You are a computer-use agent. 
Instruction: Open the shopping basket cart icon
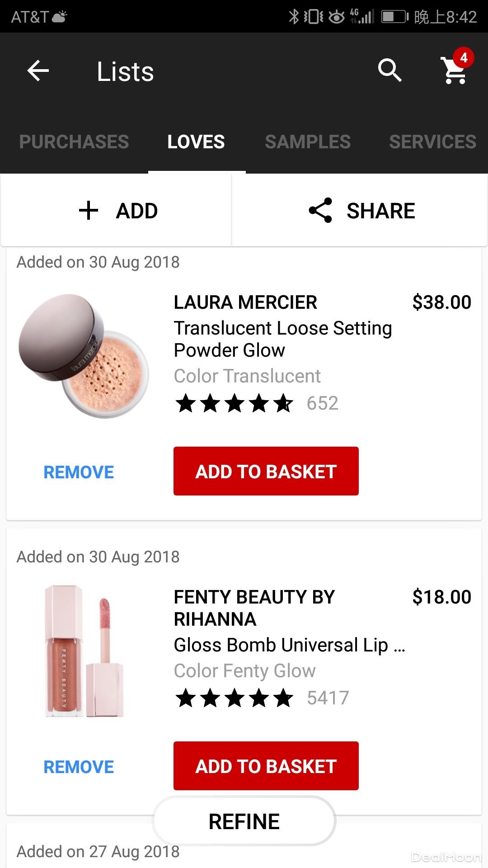[455, 70]
